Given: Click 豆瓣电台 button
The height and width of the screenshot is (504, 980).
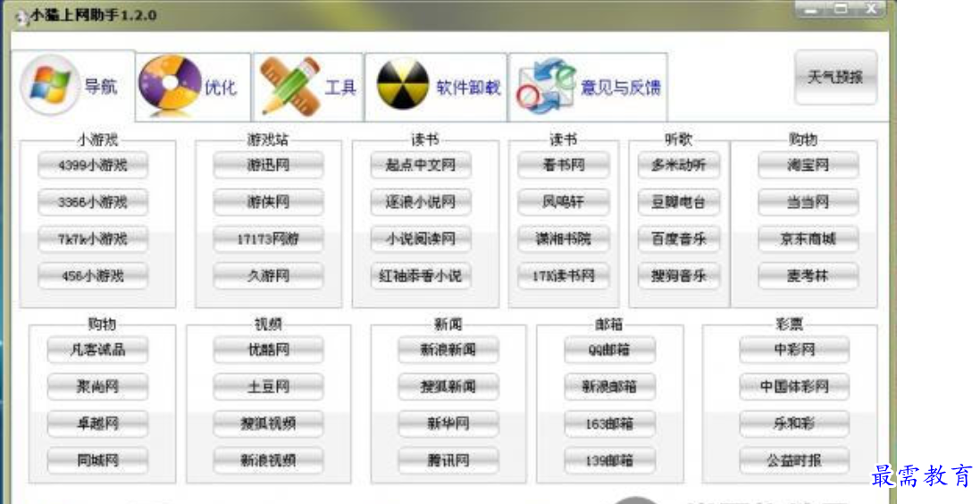Looking at the screenshot, I should (x=679, y=202).
